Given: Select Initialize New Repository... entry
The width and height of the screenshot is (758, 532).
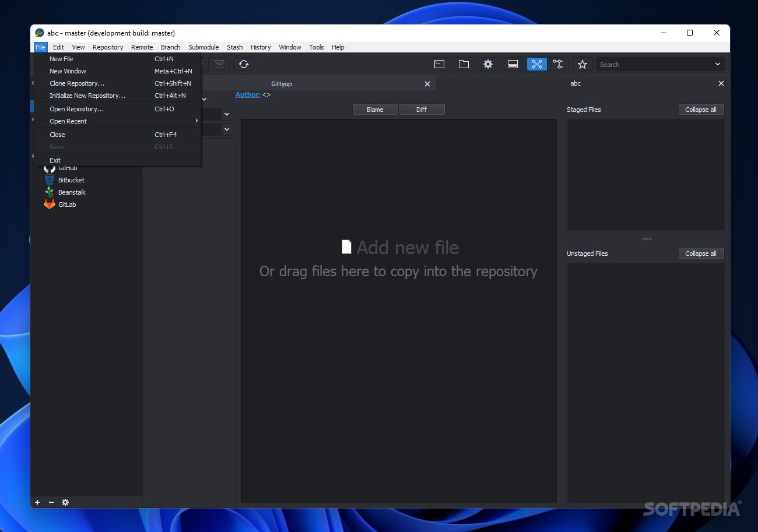Looking at the screenshot, I should pyautogui.click(x=118, y=96).
